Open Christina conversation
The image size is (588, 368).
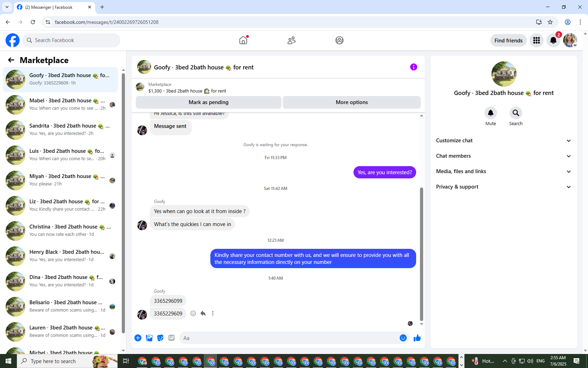click(x=61, y=231)
